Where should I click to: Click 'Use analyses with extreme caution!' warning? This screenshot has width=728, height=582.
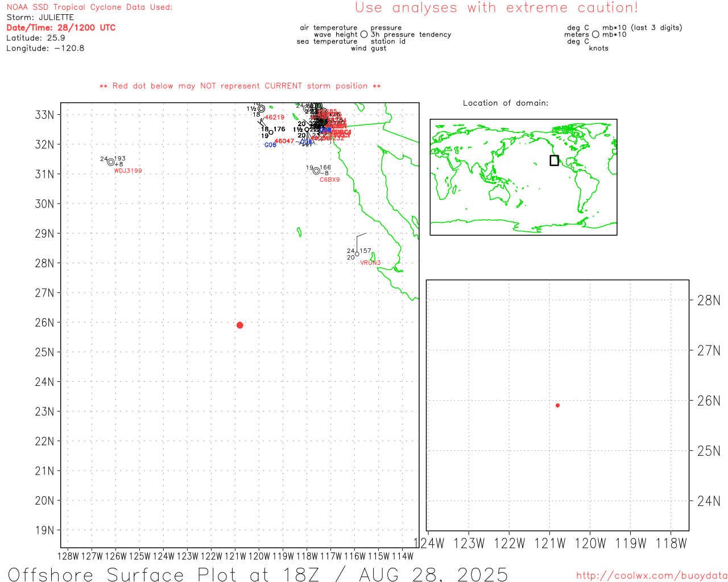click(x=497, y=8)
